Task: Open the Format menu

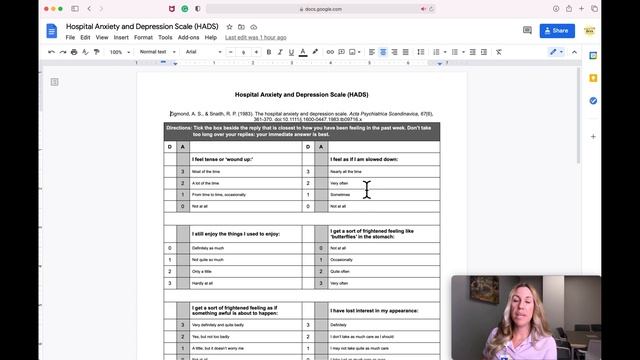Action: pos(143,38)
